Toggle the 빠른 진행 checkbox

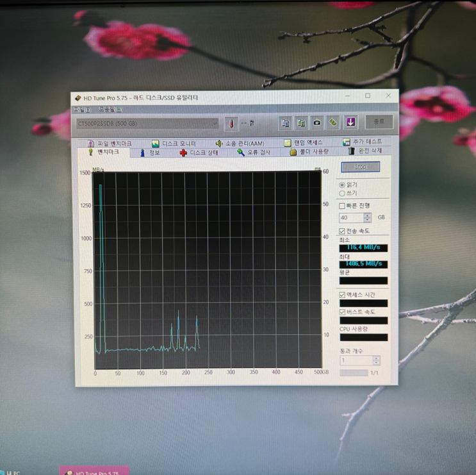pos(342,206)
